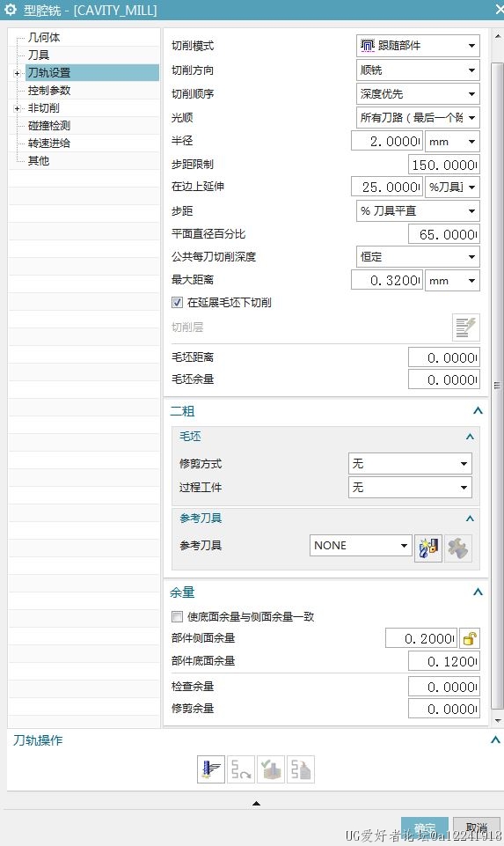The height and width of the screenshot is (846, 504).
Task: Open the 切削模式 dropdown
Action: pos(418,46)
